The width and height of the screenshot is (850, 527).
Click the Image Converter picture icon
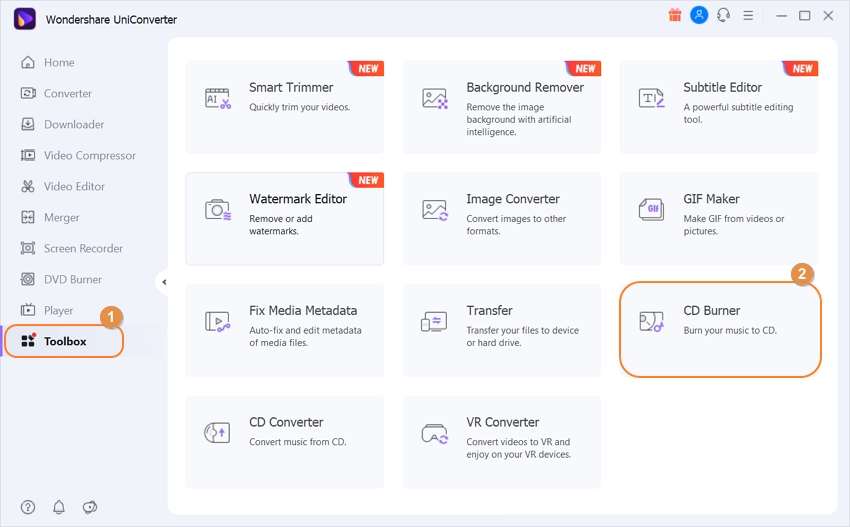(x=435, y=210)
